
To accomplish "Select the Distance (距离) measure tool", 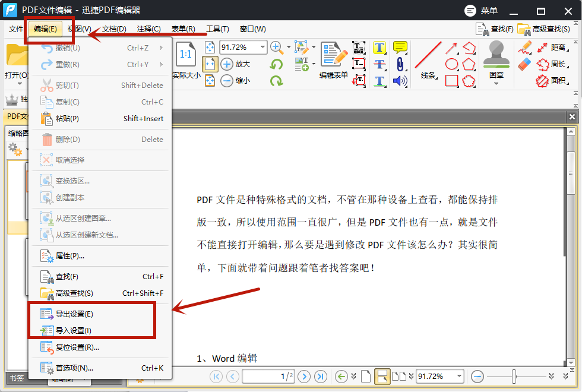I will pos(551,48).
